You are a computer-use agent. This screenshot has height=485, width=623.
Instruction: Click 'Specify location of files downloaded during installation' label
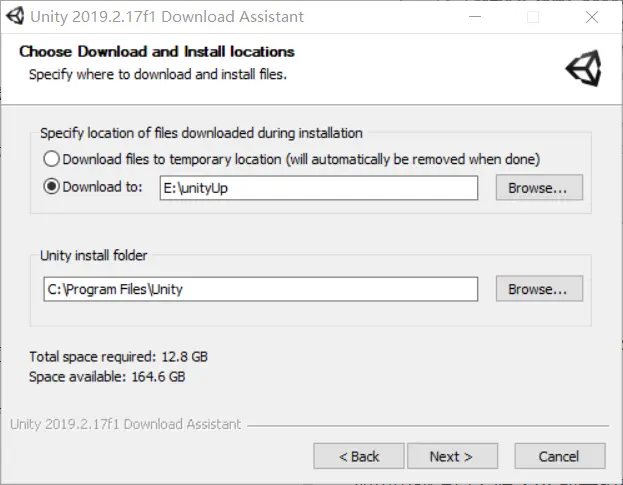click(201, 133)
